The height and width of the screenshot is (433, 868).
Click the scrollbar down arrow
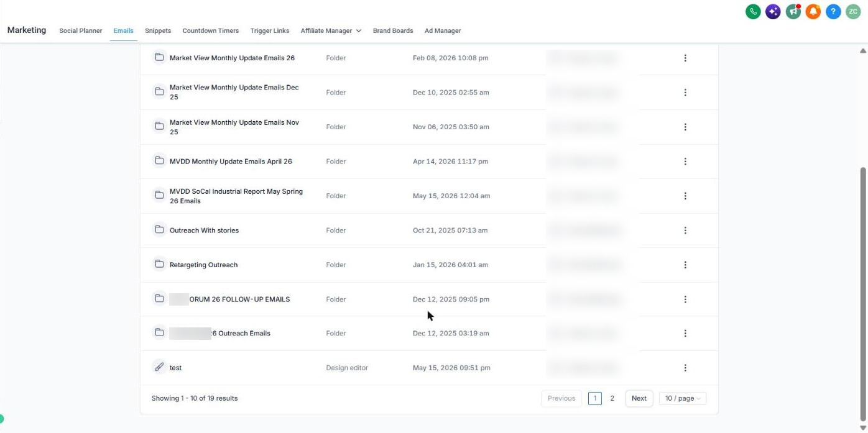click(862, 427)
